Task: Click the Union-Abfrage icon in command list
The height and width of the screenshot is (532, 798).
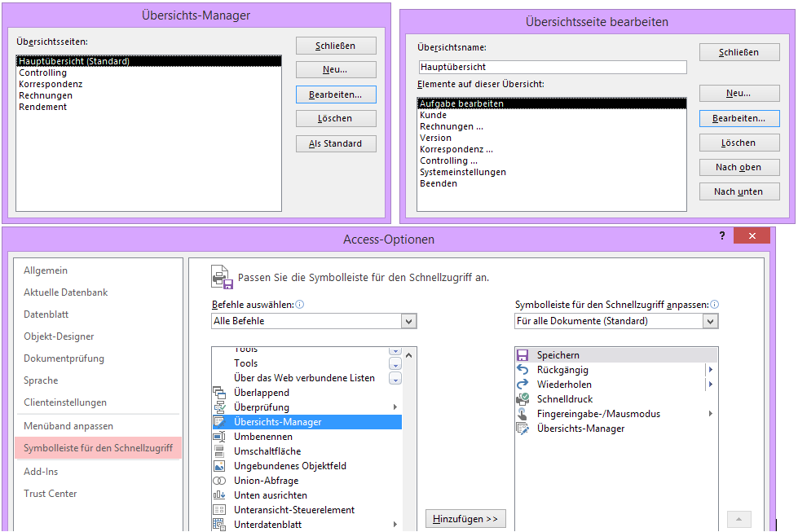Action: [218, 481]
